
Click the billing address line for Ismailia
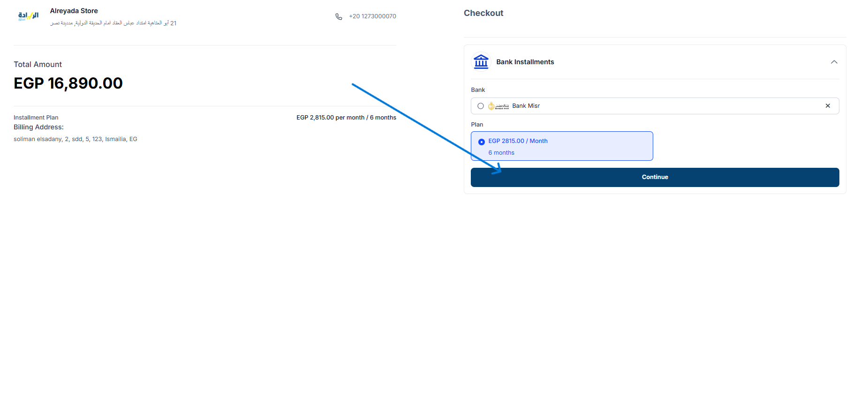(x=75, y=139)
